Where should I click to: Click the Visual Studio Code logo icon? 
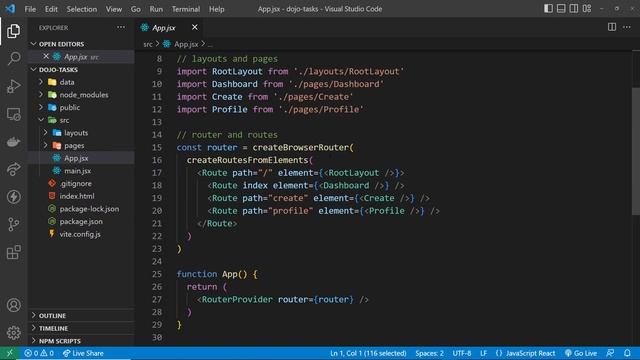point(10,9)
